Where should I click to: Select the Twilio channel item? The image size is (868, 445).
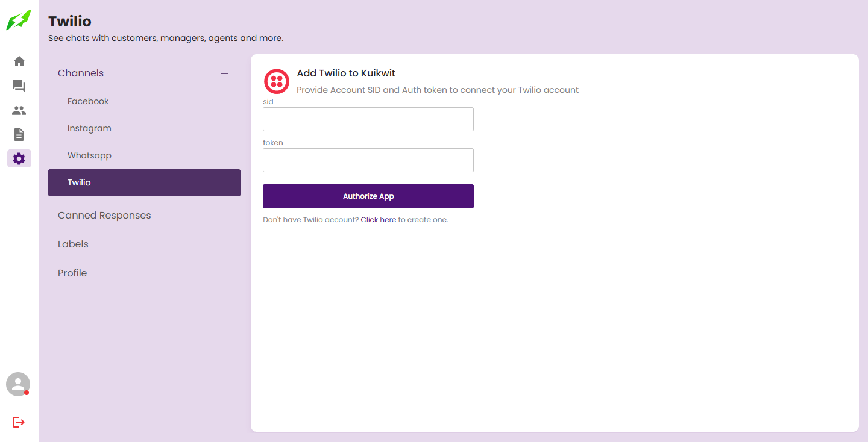[144, 182]
